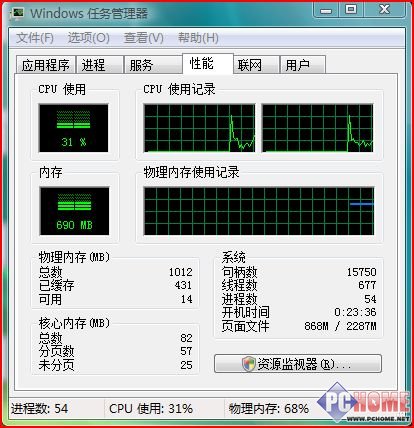Click the right CPU 使用记录 graph
Screen dimensions: 414x428
tap(317, 128)
